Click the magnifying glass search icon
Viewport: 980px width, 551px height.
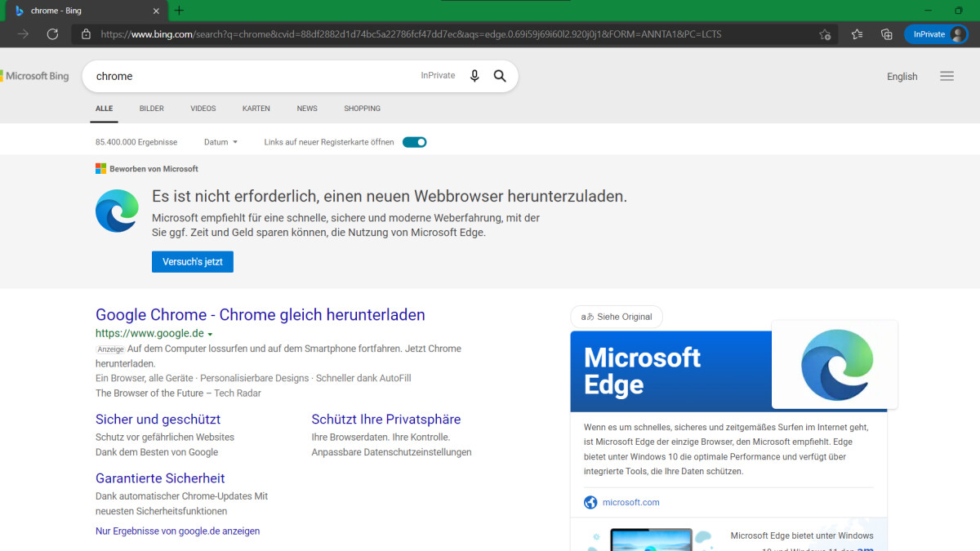pos(500,76)
